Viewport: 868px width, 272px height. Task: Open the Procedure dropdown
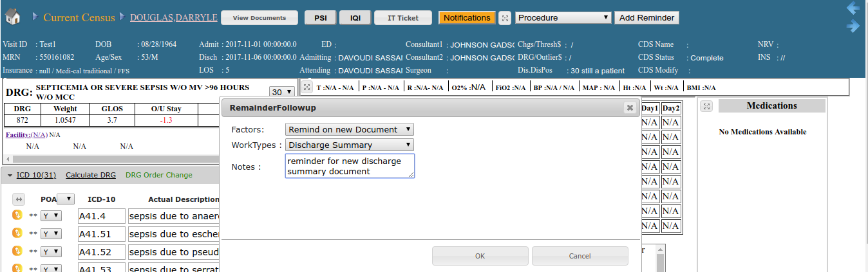(x=563, y=18)
